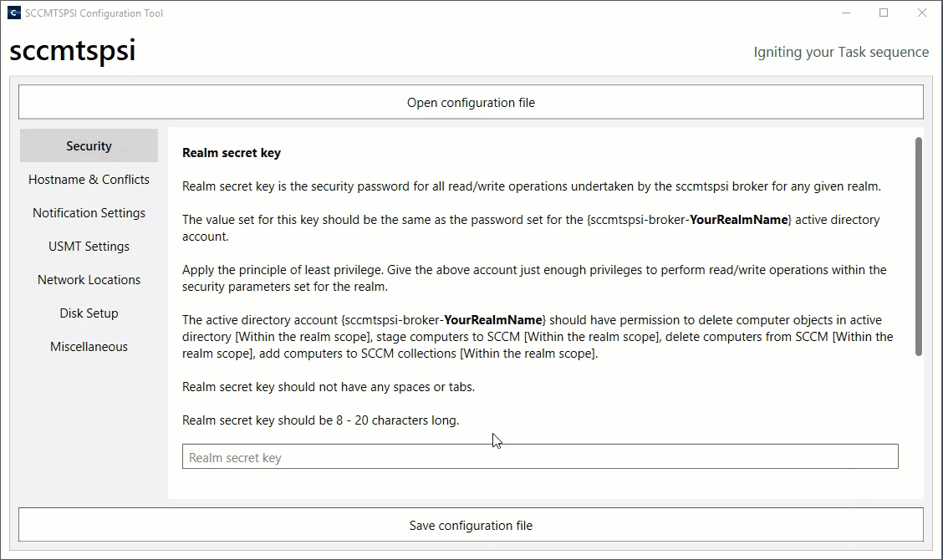The image size is (943, 560).
Task: Click the vertical scrollbar thumb in content panel
Action: 919,247
